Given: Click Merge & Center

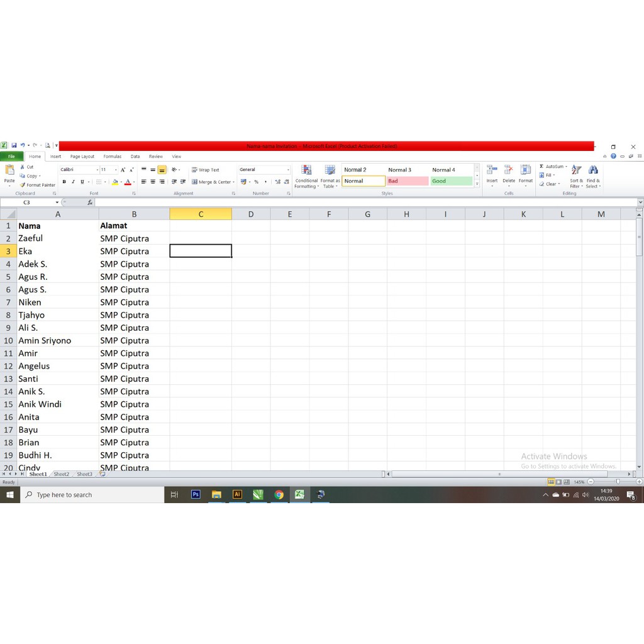Looking at the screenshot, I should click(x=211, y=182).
